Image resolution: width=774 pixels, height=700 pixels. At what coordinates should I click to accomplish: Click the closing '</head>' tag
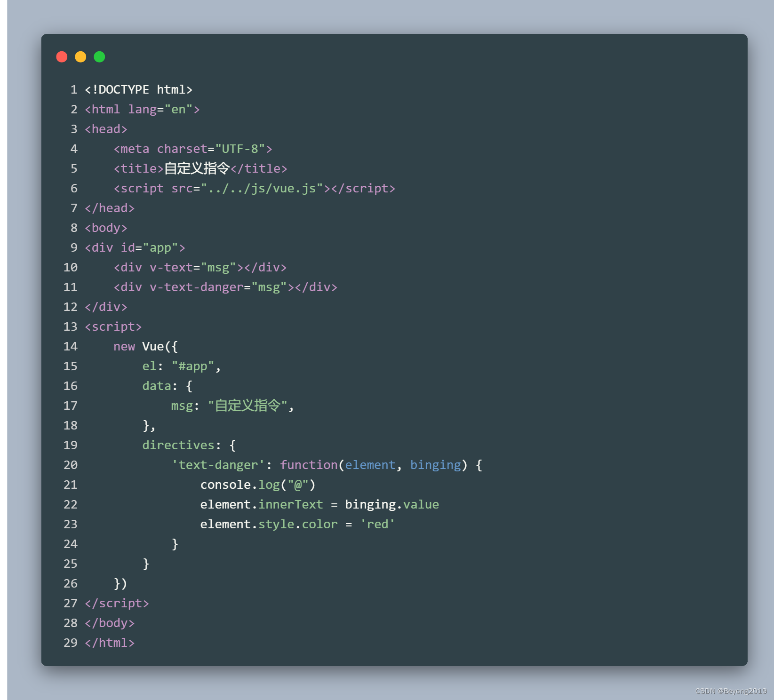pyautogui.click(x=110, y=208)
